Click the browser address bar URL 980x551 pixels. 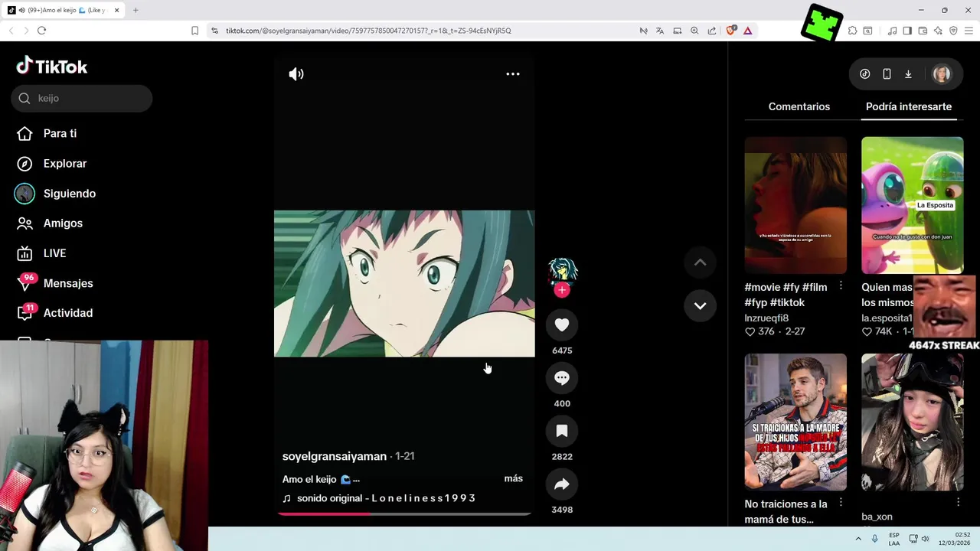pyautogui.click(x=368, y=31)
